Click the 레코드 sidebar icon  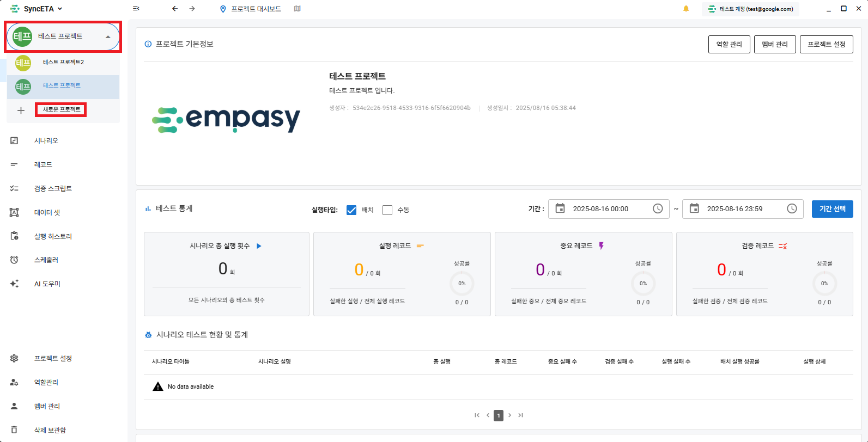tap(14, 164)
